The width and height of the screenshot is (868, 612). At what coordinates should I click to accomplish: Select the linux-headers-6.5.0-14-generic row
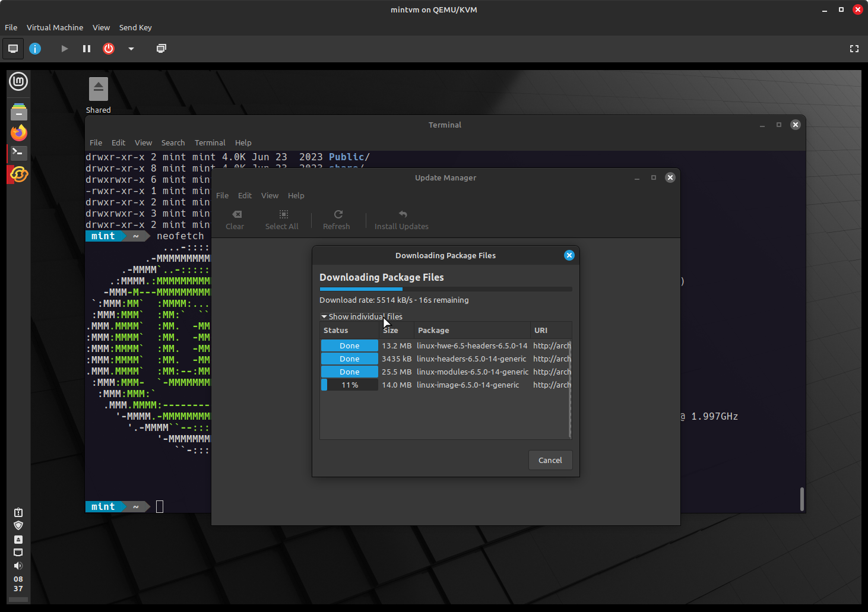click(x=445, y=359)
